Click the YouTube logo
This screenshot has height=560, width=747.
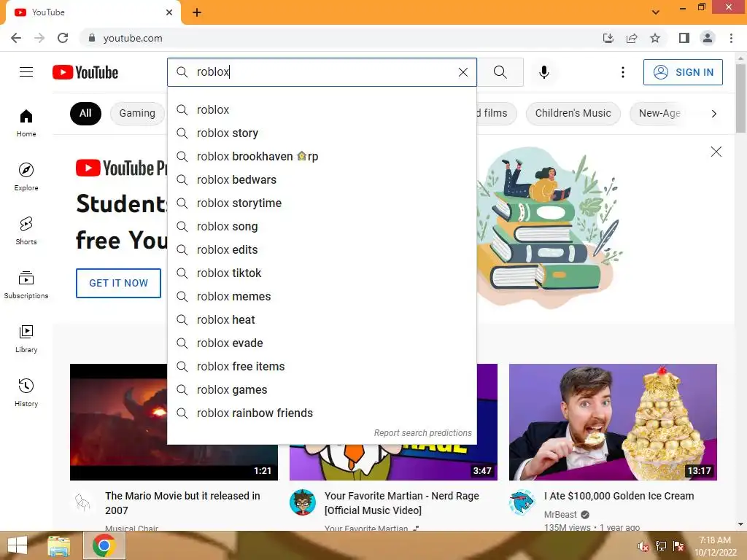[x=85, y=72]
